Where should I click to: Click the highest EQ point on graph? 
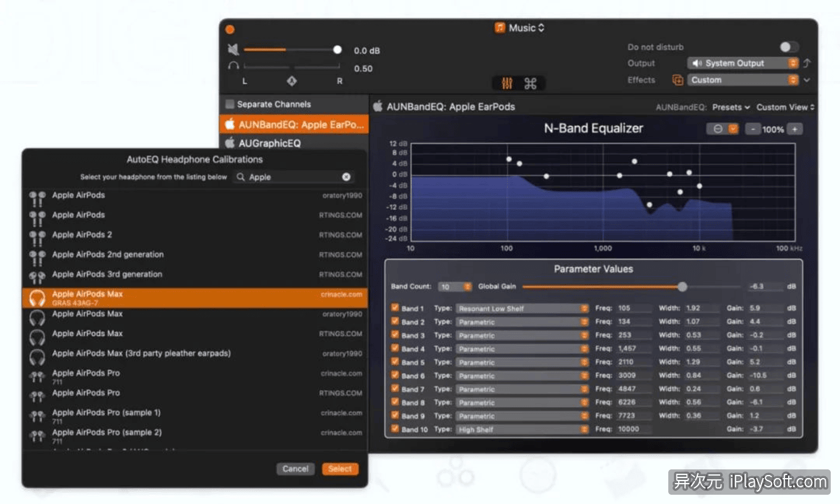coord(509,159)
